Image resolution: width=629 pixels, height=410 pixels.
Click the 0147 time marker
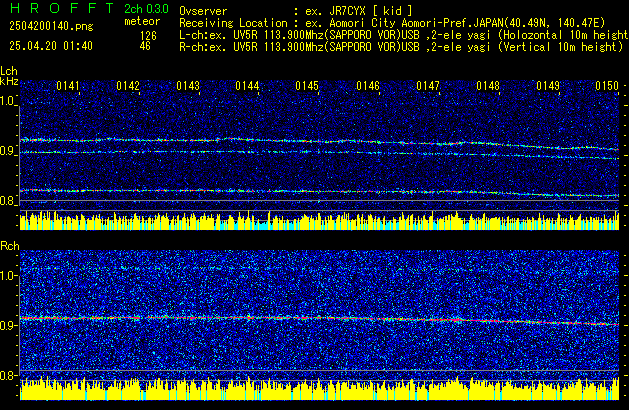click(428, 86)
